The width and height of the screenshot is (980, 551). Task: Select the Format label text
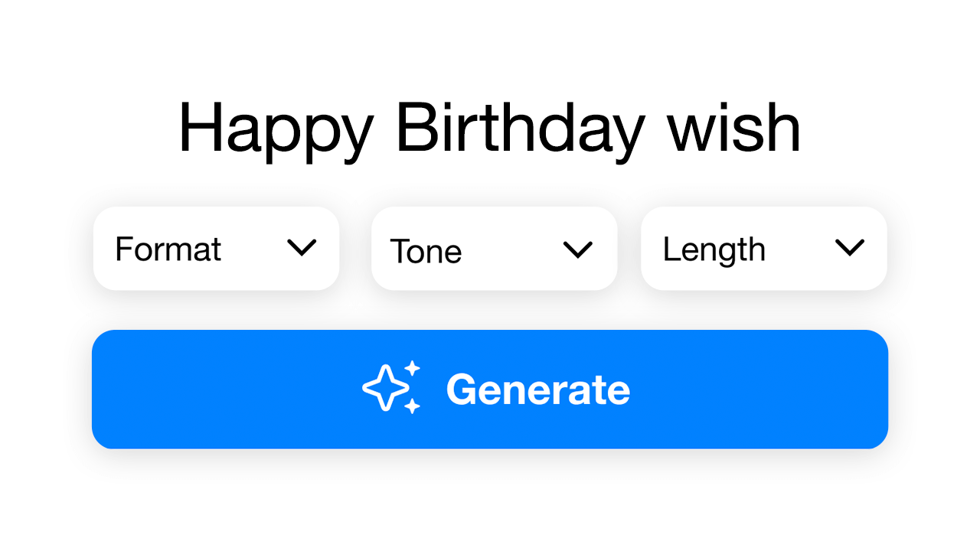168,249
